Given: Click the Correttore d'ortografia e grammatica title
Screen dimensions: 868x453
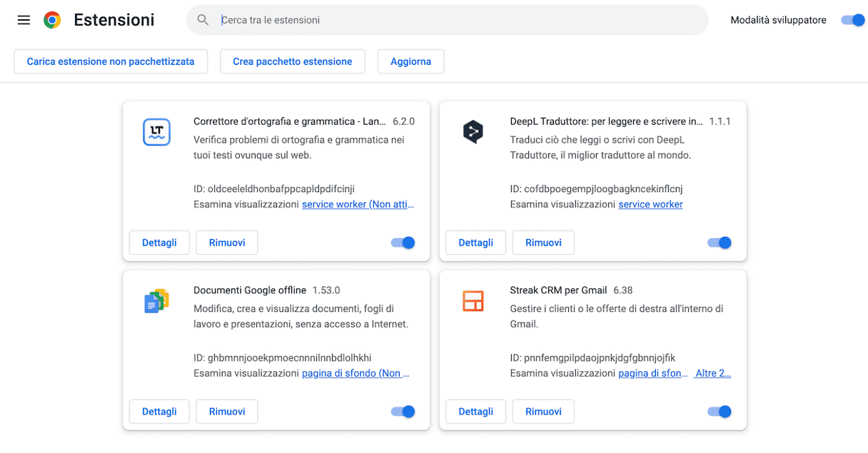Looking at the screenshot, I should [x=289, y=121].
